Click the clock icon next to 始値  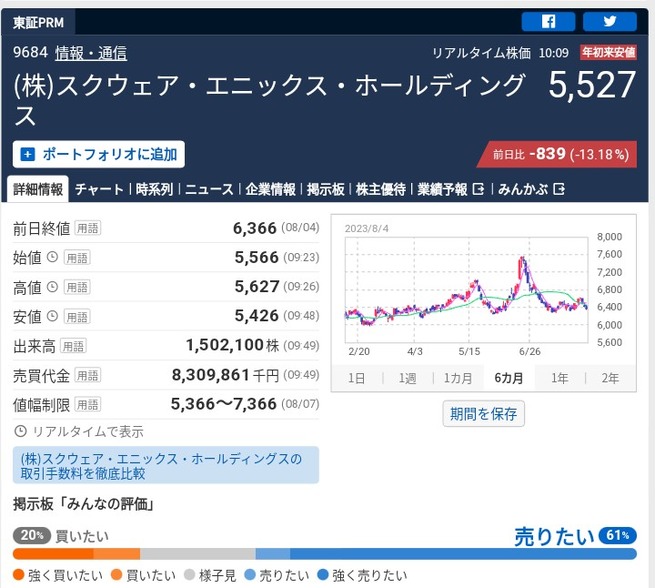tap(52, 257)
